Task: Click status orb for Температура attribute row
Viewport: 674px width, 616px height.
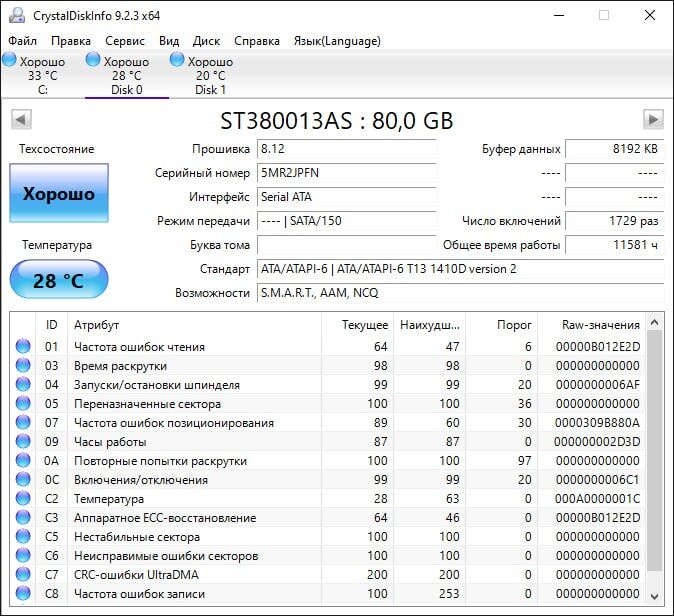Action: (23, 499)
